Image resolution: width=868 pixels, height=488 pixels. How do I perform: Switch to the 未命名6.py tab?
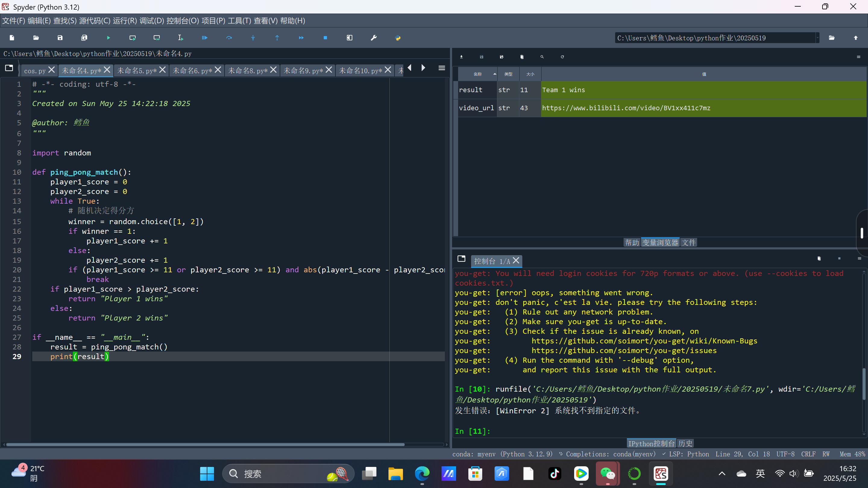[192, 71]
